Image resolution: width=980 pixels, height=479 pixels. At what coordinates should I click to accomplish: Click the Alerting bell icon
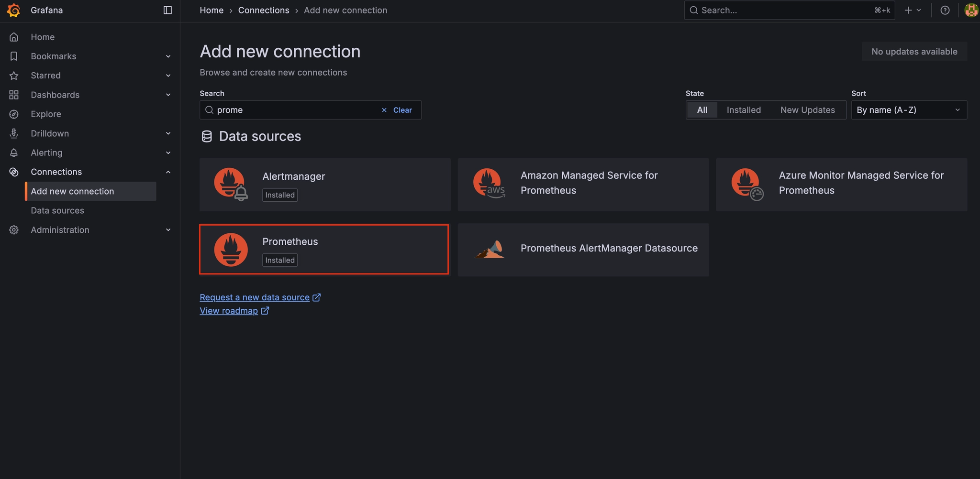tap(14, 152)
